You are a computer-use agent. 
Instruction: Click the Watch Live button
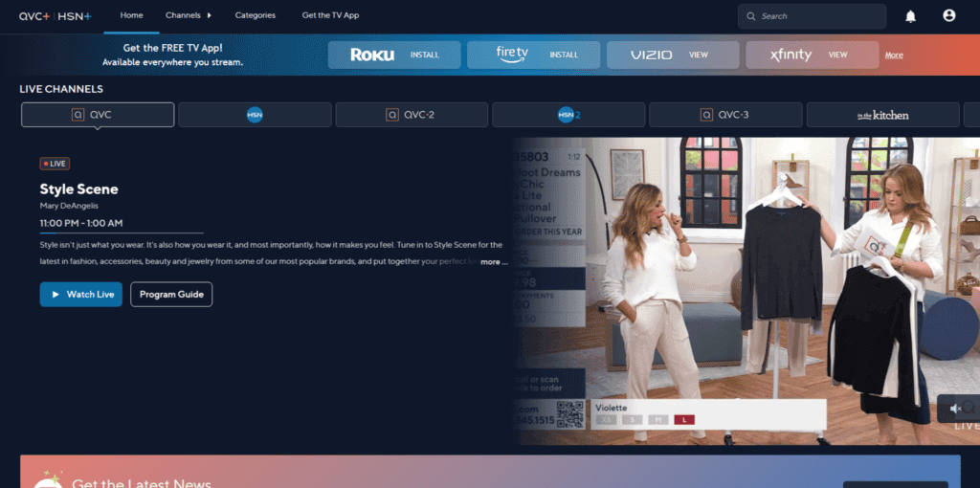coord(81,295)
